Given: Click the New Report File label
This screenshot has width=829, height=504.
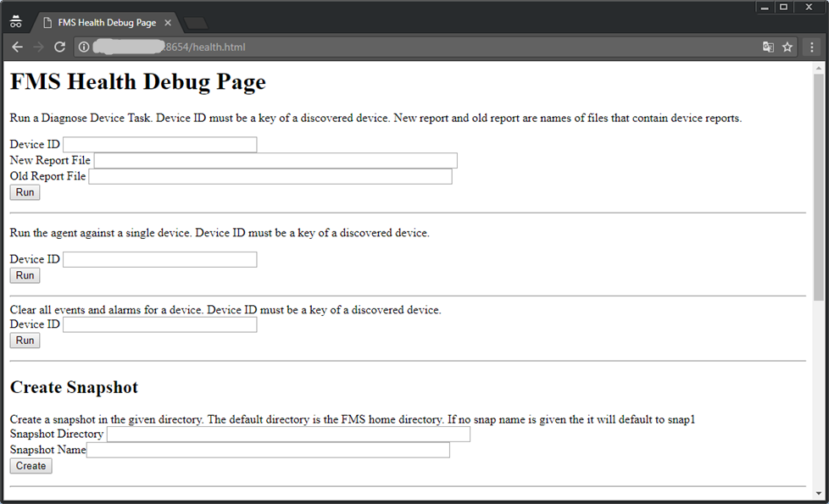Looking at the screenshot, I should 50,160.
